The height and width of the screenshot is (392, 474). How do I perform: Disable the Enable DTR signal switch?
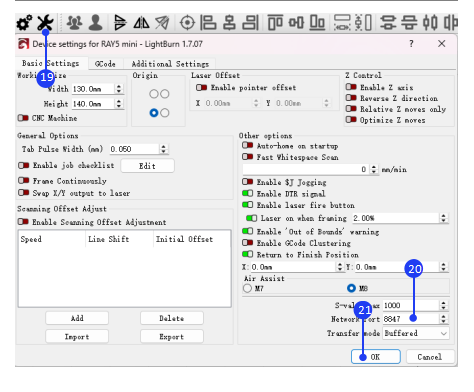248,194
